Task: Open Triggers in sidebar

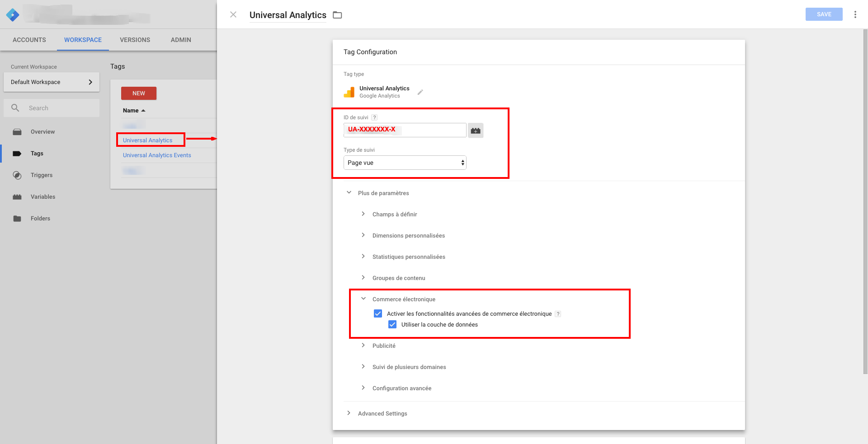Action: point(42,175)
